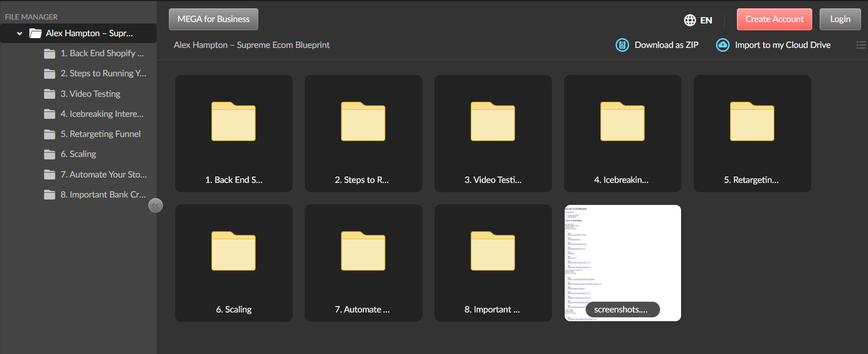Open the '2. Steps to R...' folder tile

click(x=364, y=133)
